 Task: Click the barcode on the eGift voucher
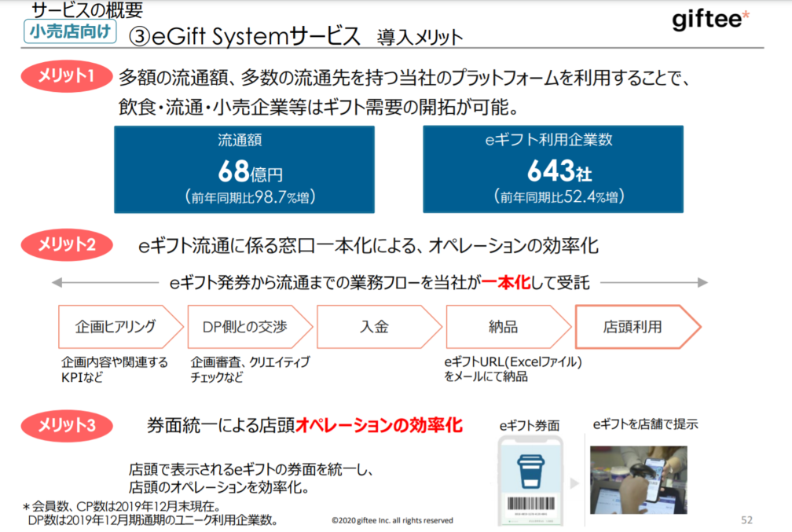pyautogui.click(x=530, y=503)
